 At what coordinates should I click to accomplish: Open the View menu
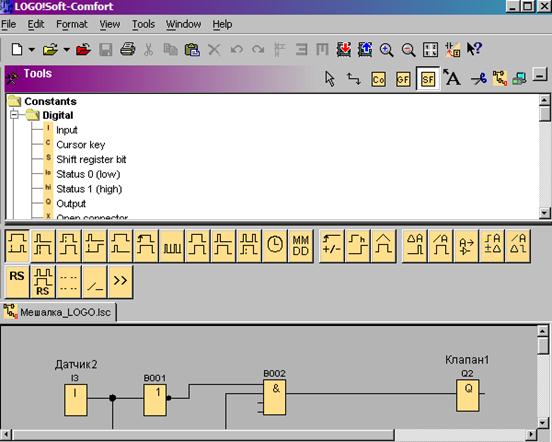pyautogui.click(x=109, y=24)
